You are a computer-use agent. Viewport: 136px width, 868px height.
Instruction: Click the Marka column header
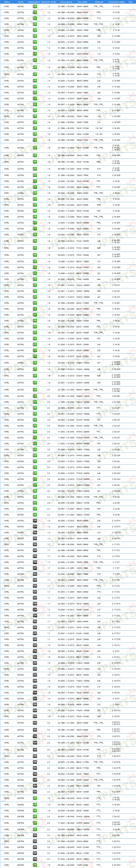click(x=7, y=2)
